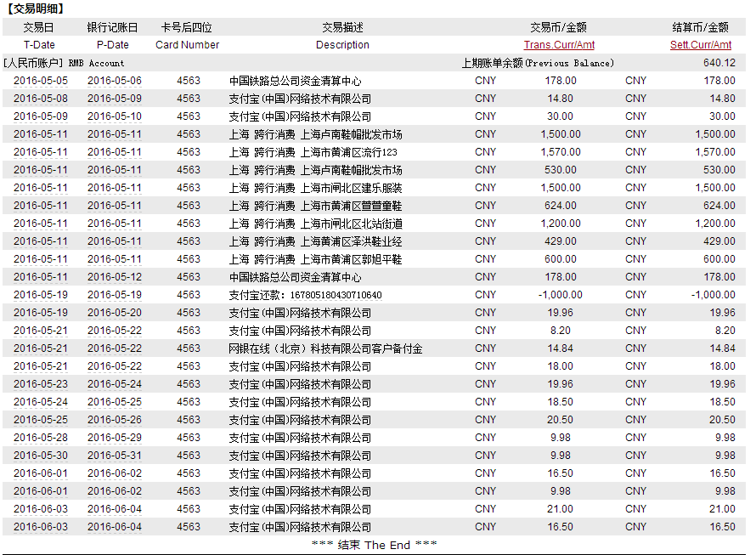756x555 pixels.
Task: Click the 卡号后四位 header label
Action: point(187,27)
